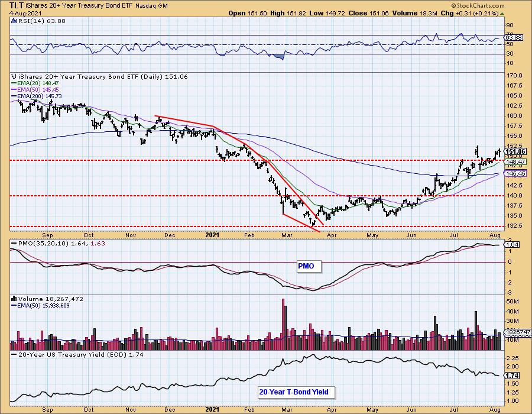Select the EMA(20) 148.47 legend entry
Viewport: 532px width, 414px height.
[35, 83]
